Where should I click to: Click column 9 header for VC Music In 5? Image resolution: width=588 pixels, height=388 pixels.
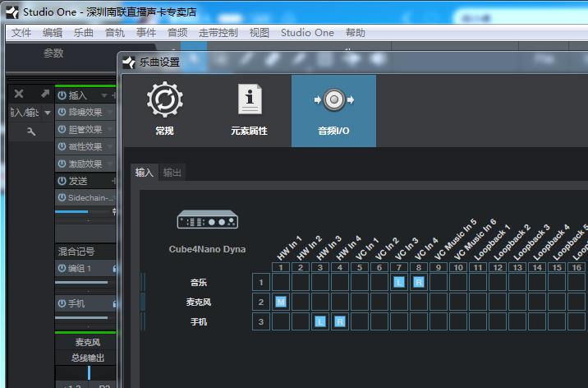pyautogui.click(x=439, y=267)
